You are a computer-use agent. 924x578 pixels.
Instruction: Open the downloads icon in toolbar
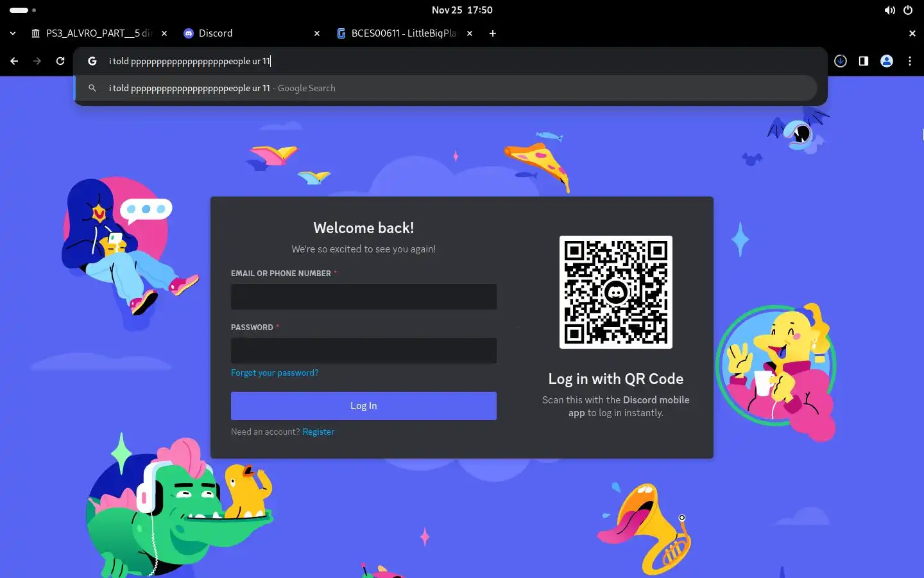click(x=841, y=61)
